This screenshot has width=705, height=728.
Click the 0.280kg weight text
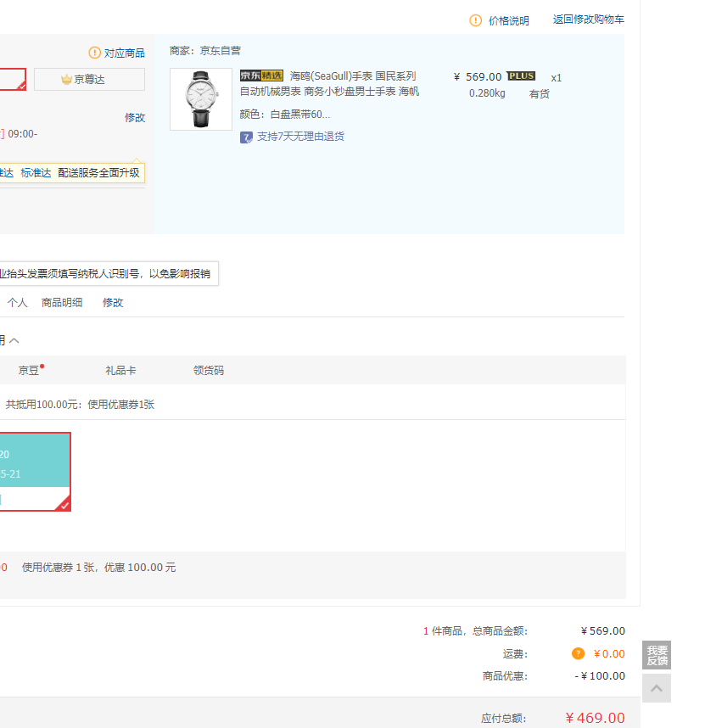(487, 93)
